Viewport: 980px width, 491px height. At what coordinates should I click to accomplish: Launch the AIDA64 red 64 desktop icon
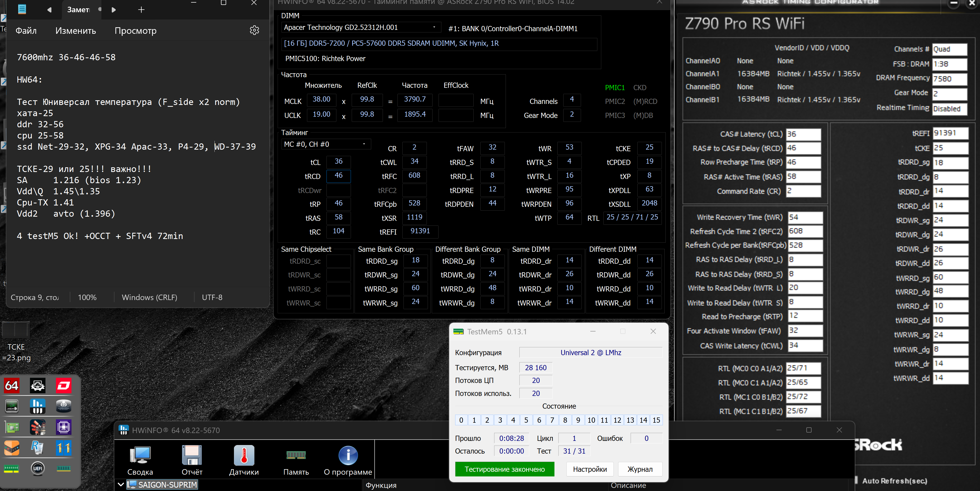click(x=11, y=386)
